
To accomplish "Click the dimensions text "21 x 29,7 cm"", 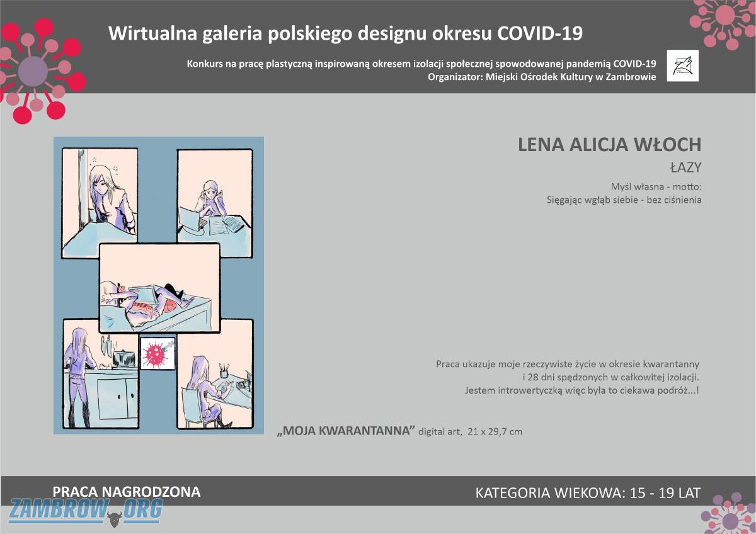I will click(x=495, y=432).
